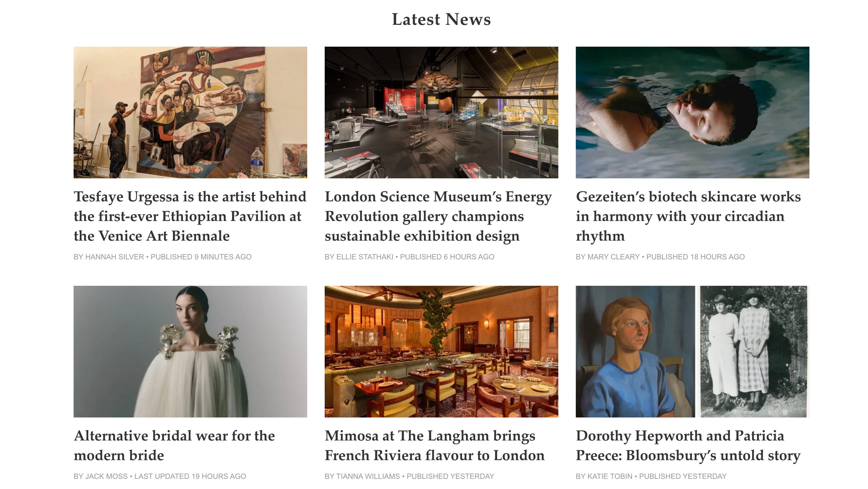This screenshot has height=489, width=868.
Task: Click the black-and-white photo of two women
Action: 753,351
